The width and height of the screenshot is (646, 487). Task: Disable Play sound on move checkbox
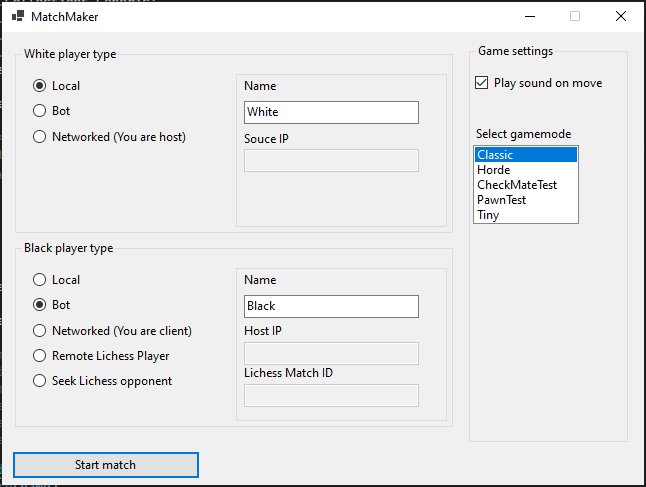481,83
